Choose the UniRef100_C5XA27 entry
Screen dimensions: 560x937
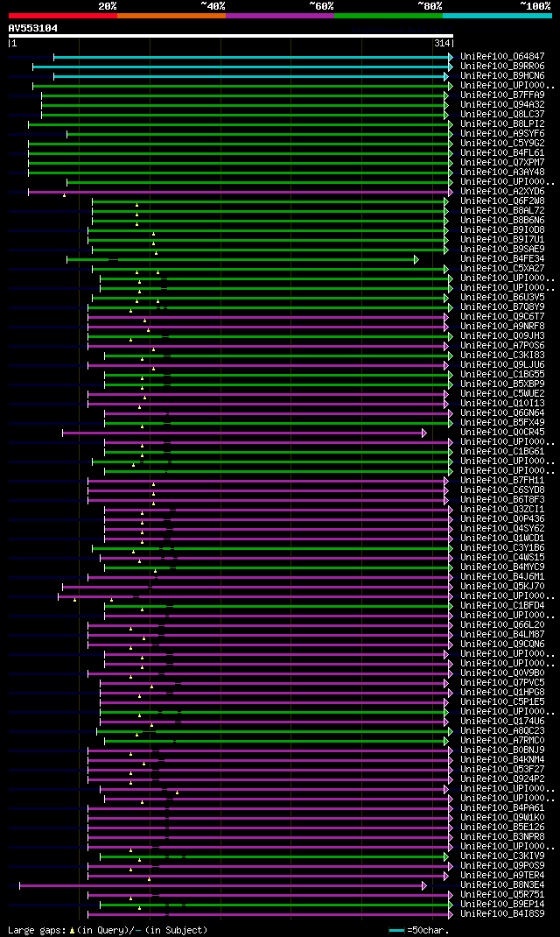click(x=502, y=268)
